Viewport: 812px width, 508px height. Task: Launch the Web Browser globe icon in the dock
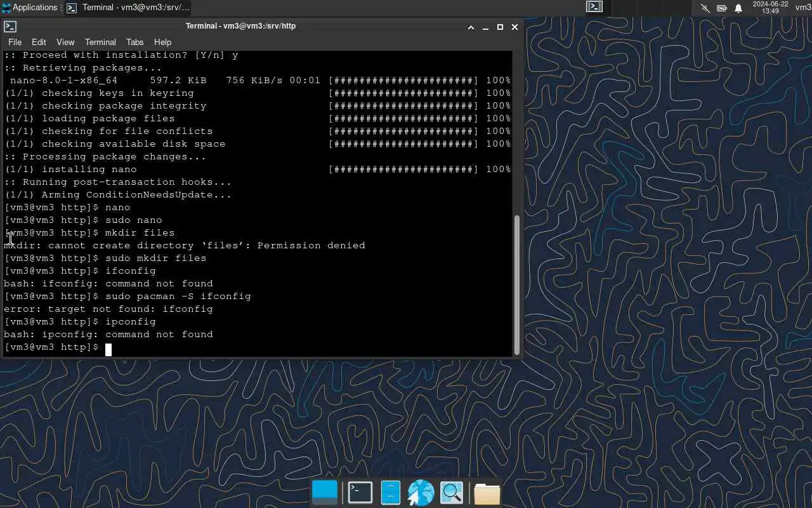click(x=421, y=493)
